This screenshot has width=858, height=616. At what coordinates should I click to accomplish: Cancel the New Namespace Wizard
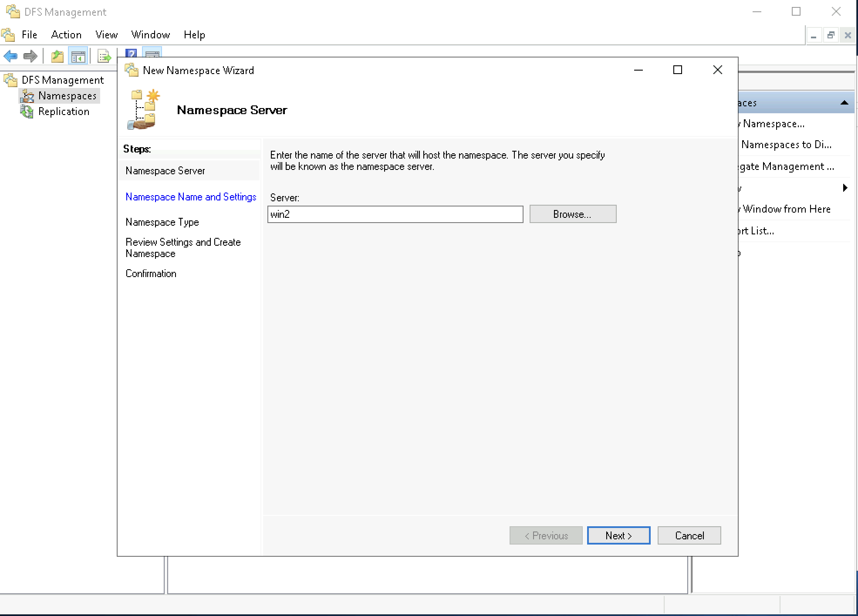tap(689, 535)
